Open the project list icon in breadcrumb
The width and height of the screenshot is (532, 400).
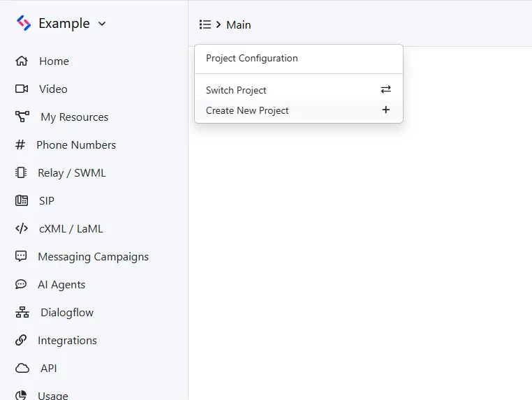(x=205, y=24)
